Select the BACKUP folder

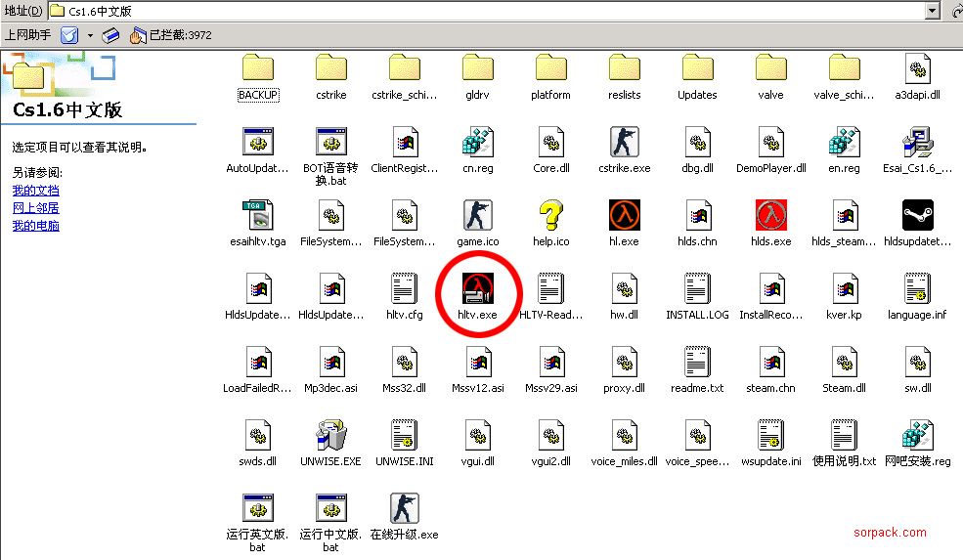pyautogui.click(x=258, y=69)
